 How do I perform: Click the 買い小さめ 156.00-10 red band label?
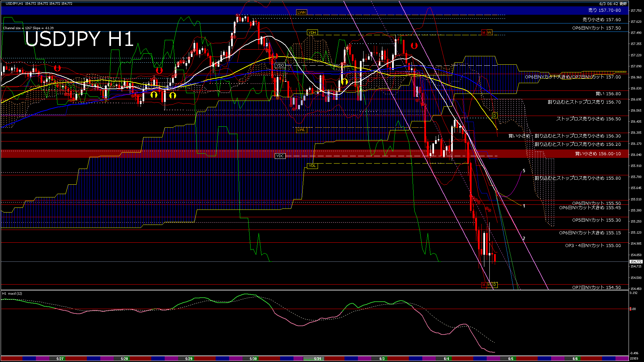pos(598,154)
